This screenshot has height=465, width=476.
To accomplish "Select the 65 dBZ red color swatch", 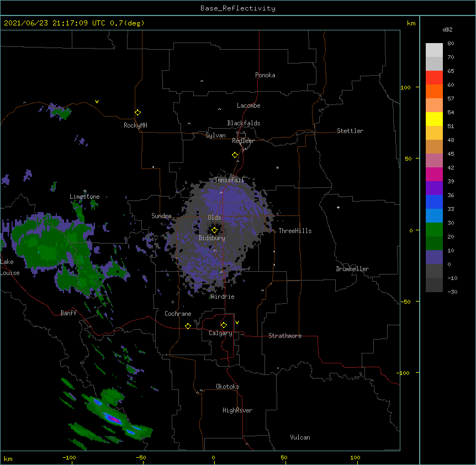I will tap(434, 78).
